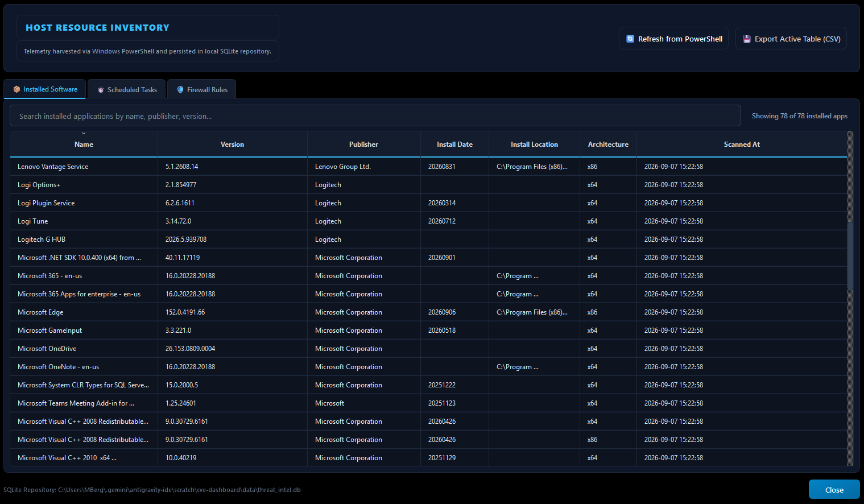Image resolution: width=864 pixels, height=504 pixels.
Task: Sort by the Install Location column header
Action: tap(534, 144)
